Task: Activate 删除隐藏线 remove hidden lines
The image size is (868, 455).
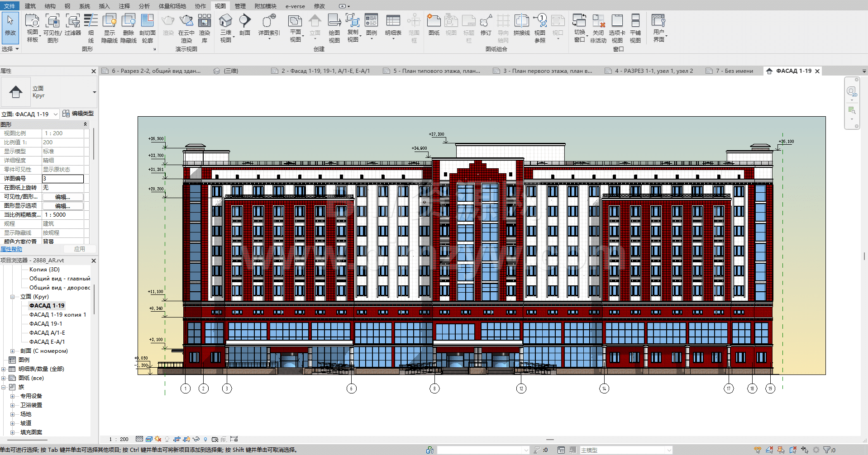Action: [x=129, y=28]
